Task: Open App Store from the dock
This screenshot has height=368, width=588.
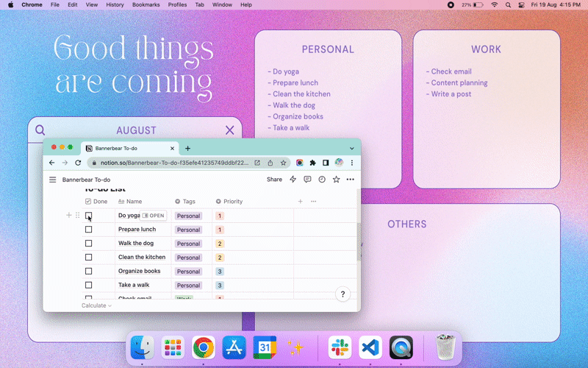Action: click(234, 347)
